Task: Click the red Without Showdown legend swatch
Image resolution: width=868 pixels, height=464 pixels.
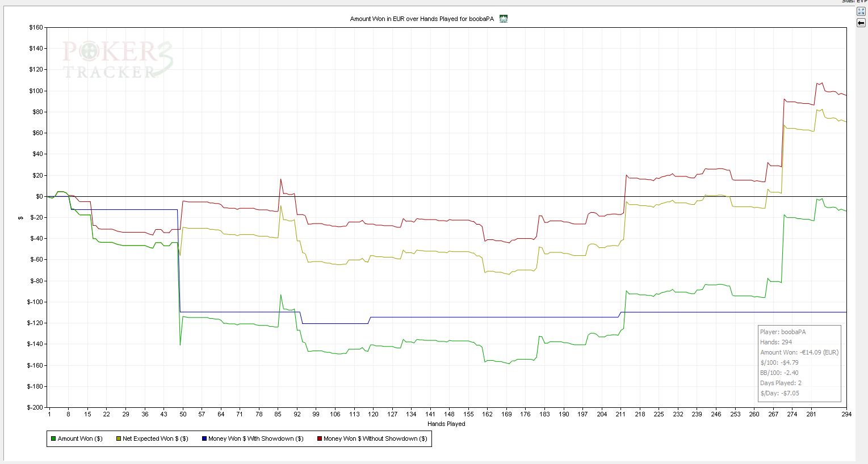Action: pyautogui.click(x=319, y=438)
